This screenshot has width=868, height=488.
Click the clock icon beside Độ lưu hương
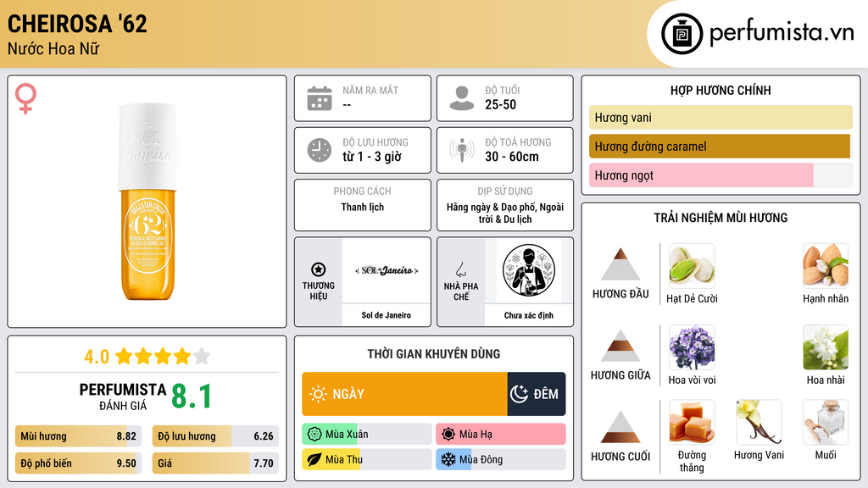[x=320, y=150]
